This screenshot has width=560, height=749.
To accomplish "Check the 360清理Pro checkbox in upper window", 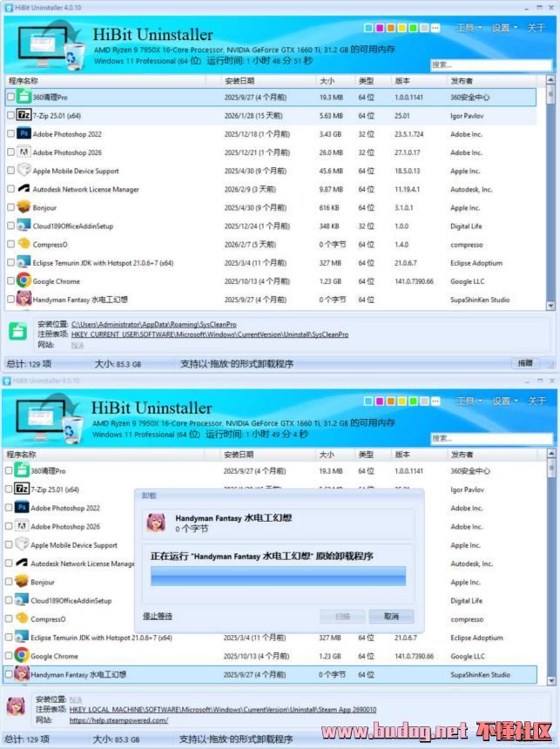I will (10, 97).
